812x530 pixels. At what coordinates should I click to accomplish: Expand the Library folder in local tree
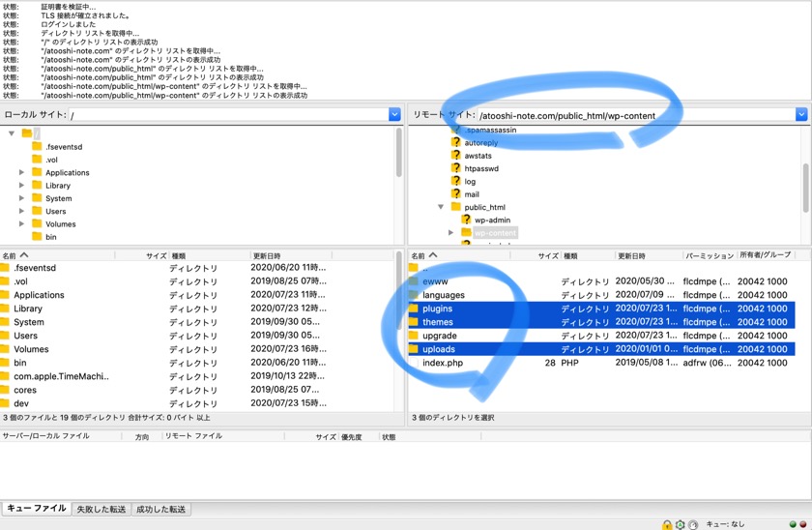click(22, 186)
